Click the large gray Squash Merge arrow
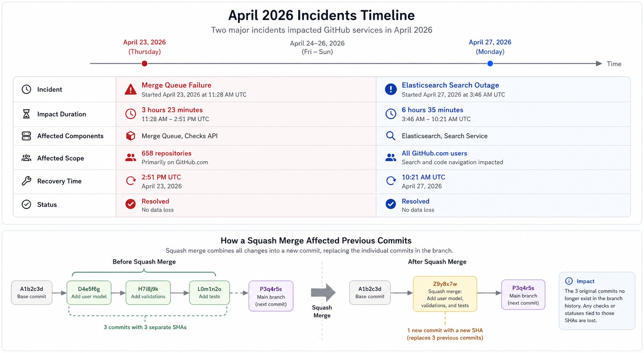This screenshot has width=644, height=353. pos(323,293)
